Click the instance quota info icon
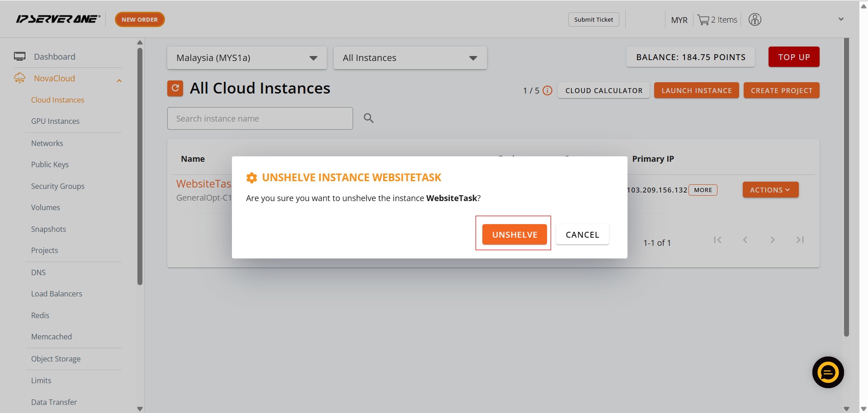 pyautogui.click(x=547, y=90)
